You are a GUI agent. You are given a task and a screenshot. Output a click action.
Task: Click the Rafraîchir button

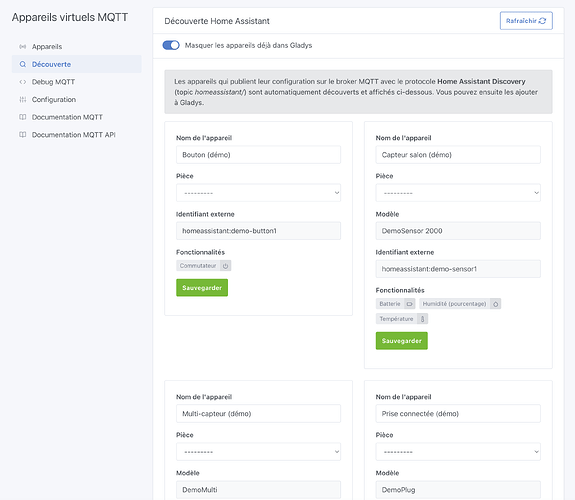pos(526,21)
